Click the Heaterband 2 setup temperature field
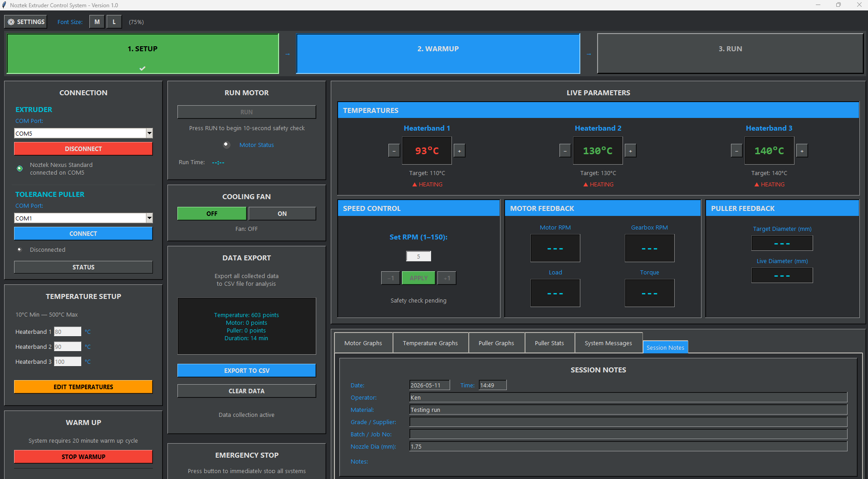The image size is (868, 479). pyautogui.click(x=67, y=347)
